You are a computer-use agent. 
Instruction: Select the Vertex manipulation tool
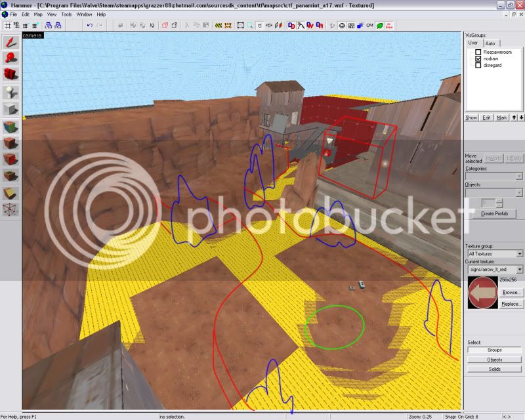[10, 209]
